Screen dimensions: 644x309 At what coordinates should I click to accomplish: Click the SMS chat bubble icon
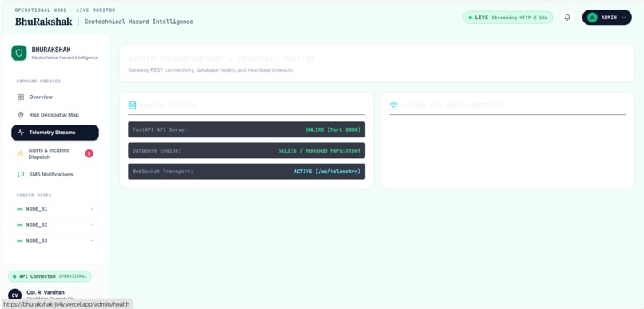tap(21, 174)
